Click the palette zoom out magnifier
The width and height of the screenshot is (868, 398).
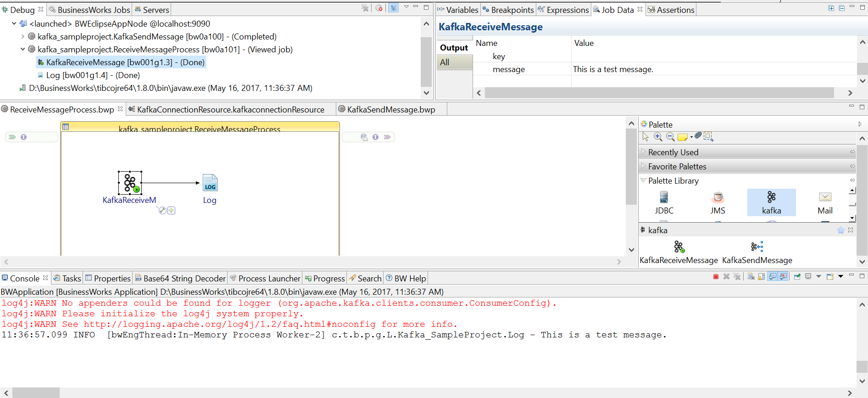coord(670,137)
